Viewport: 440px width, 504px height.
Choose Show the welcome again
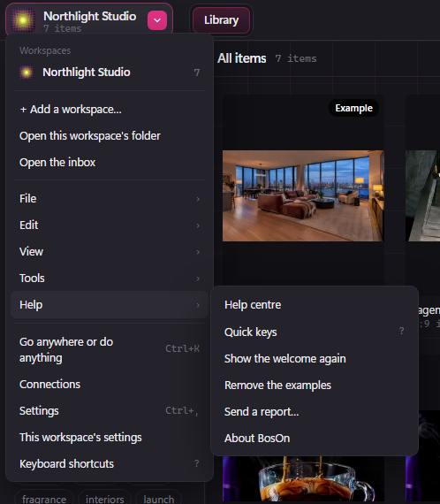click(x=315, y=358)
